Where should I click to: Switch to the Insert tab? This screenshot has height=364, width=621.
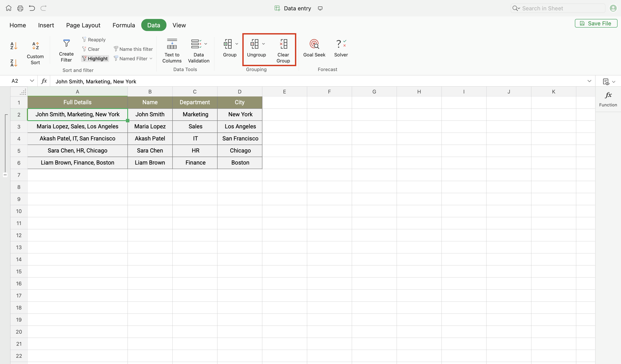(x=46, y=25)
